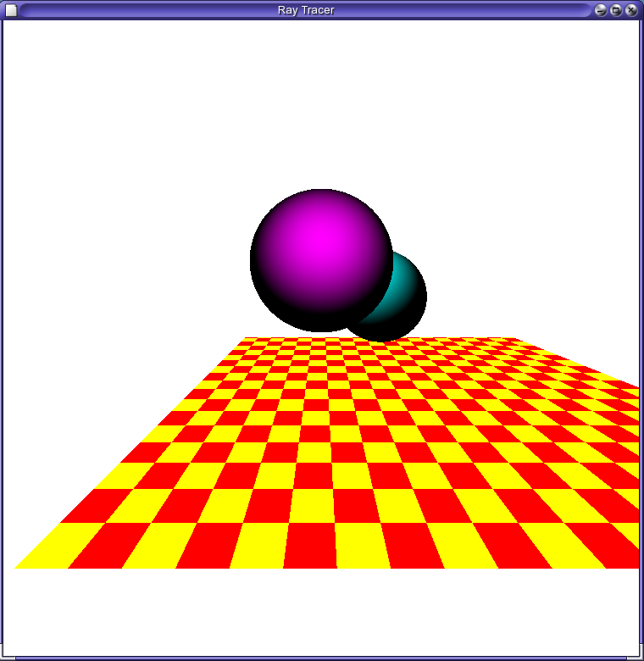Click the Ray Tracer title text

pyautogui.click(x=306, y=10)
